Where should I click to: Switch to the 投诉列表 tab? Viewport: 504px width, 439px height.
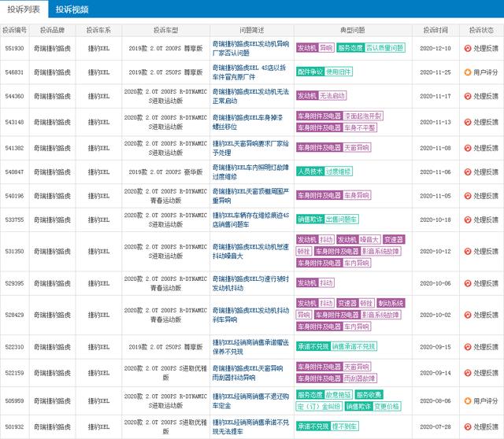(x=24, y=9)
